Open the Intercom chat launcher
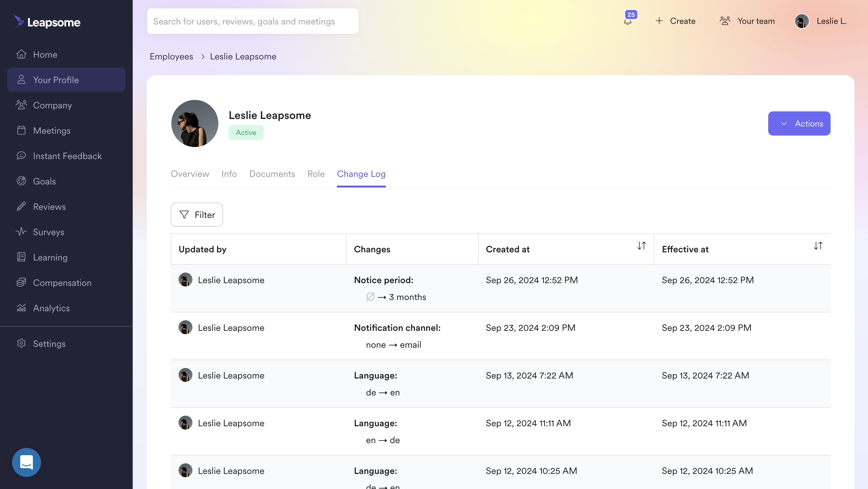The image size is (868, 489). 27,462
